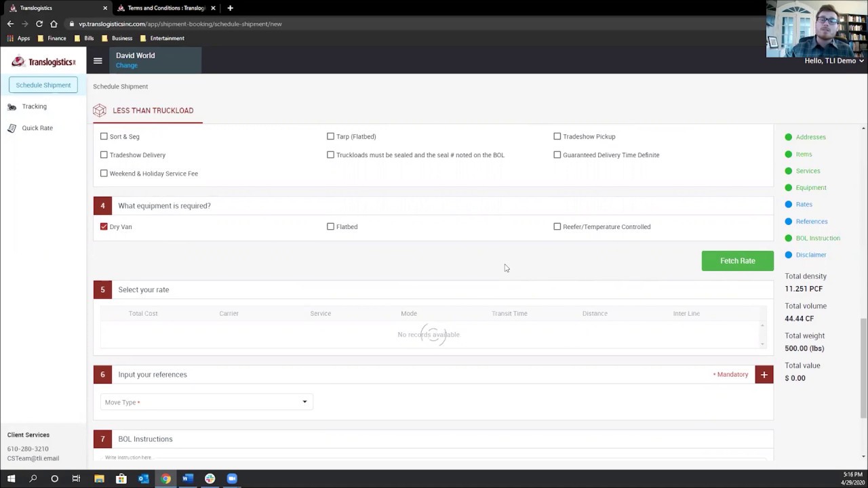The image size is (868, 488).
Task: Open Cortana circle in taskbar
Action: click(x=54, y=479)
